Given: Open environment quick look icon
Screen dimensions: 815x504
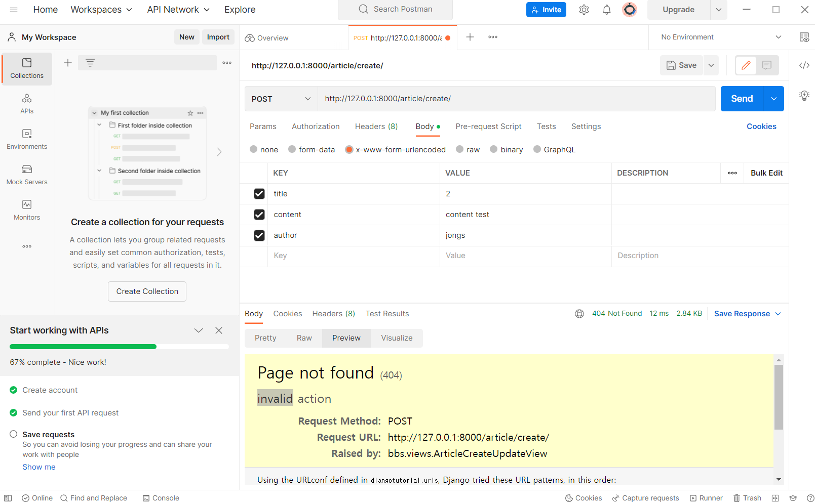Looking at the screenshot, I should tap(804, 37).
